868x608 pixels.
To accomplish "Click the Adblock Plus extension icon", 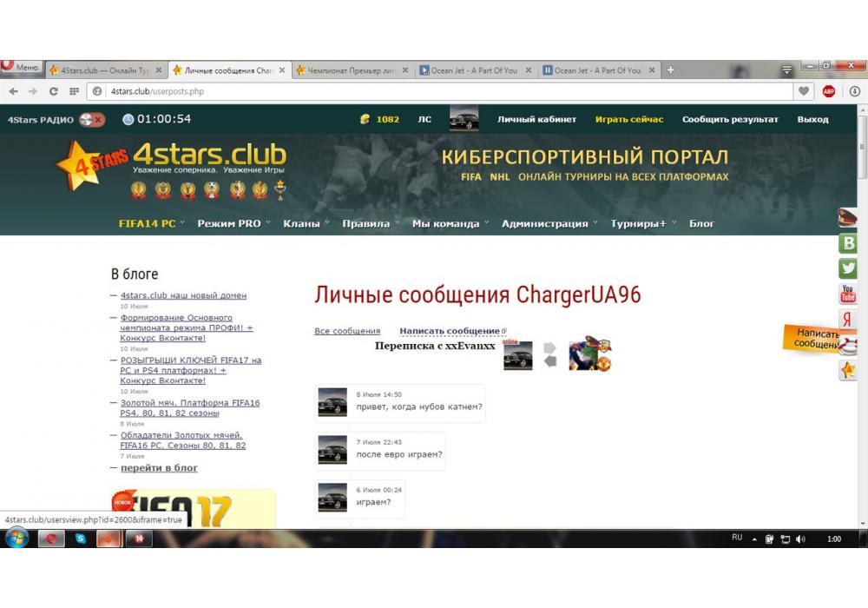I will [828, 91].
